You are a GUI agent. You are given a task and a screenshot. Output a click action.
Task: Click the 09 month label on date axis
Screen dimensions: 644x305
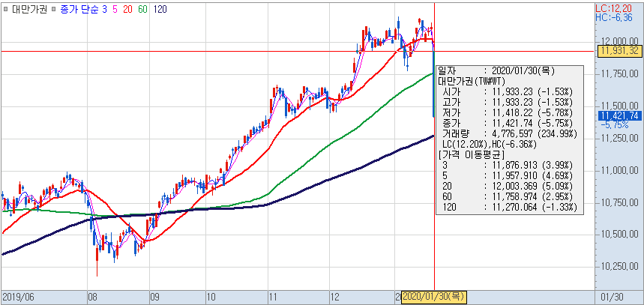154,296
